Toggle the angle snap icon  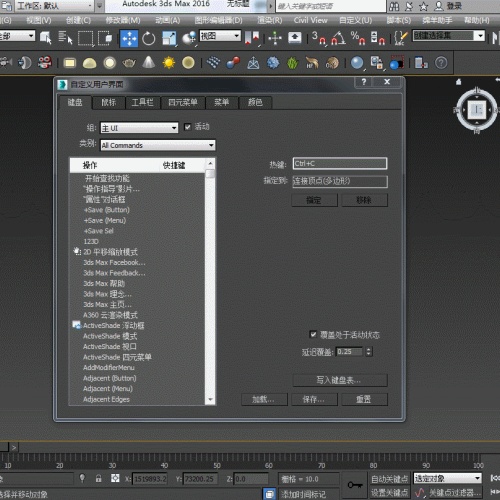pyautogui.click(x=338, y=38)
